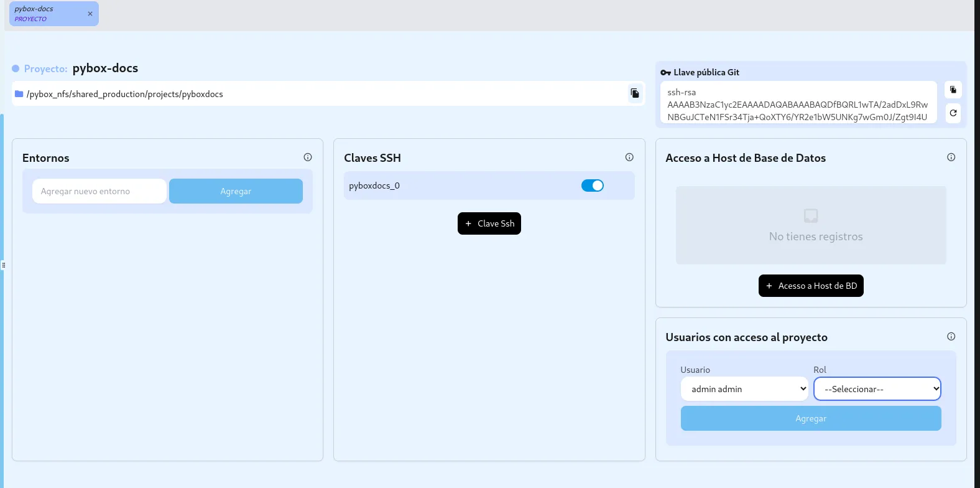
Task: Click the key icon next to Llave pública Git
Action: pyautogui.click(x=665, y=73)
